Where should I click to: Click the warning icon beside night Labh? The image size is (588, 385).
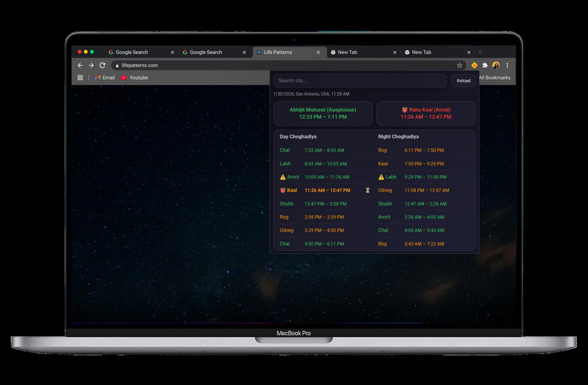coord(381,177)
